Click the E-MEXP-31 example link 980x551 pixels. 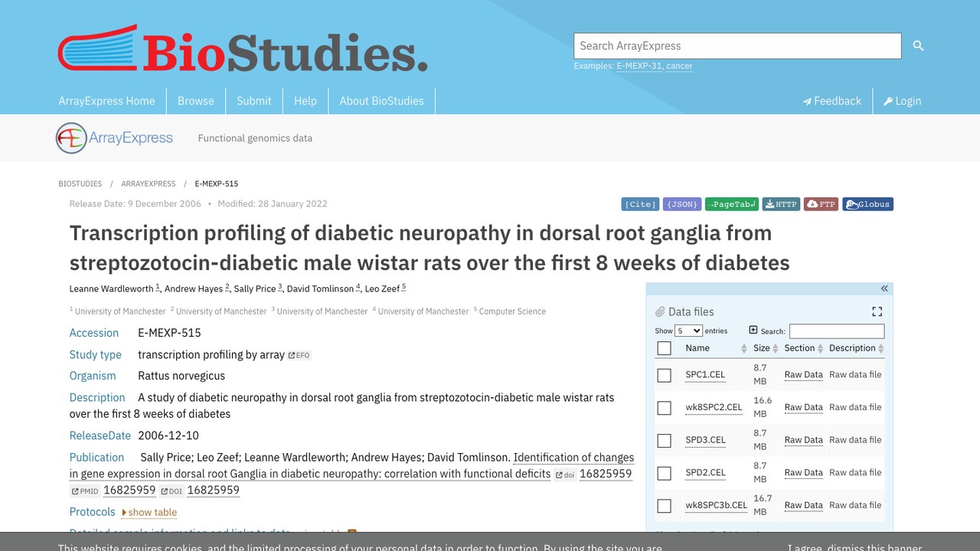[639, 66]
